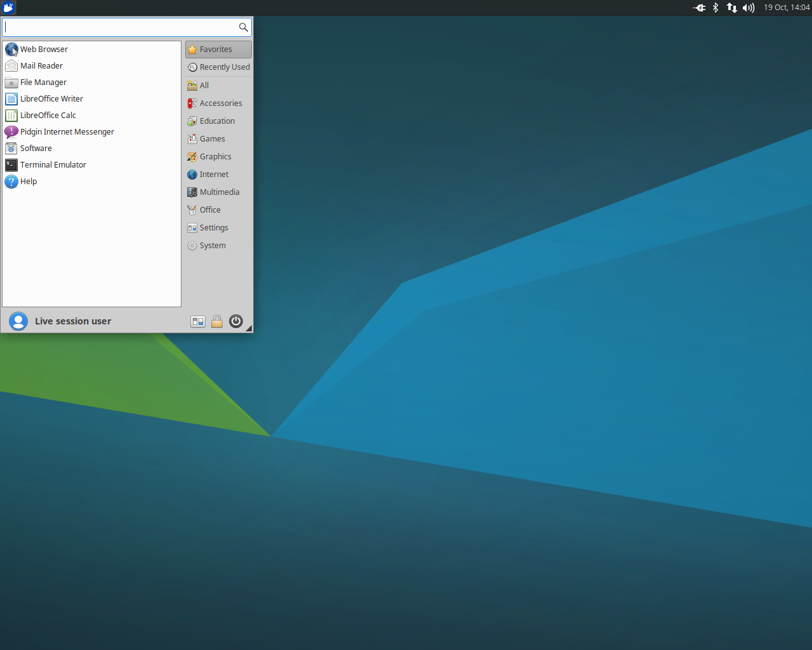Open the Office category
The width and height of the screenshot is (812, 650).
(218, 210)
